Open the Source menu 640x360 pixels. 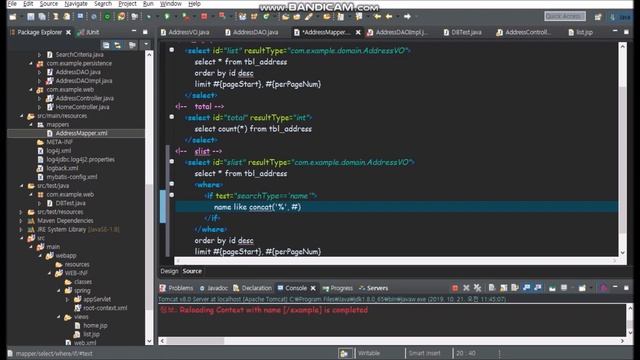tap(49, 4)
